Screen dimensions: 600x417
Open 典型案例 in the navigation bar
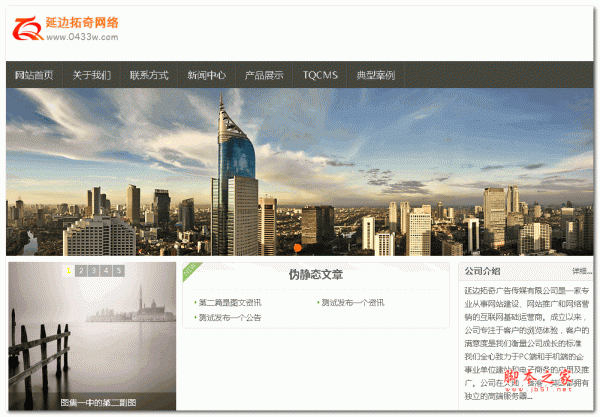click(x=376, y=75)
